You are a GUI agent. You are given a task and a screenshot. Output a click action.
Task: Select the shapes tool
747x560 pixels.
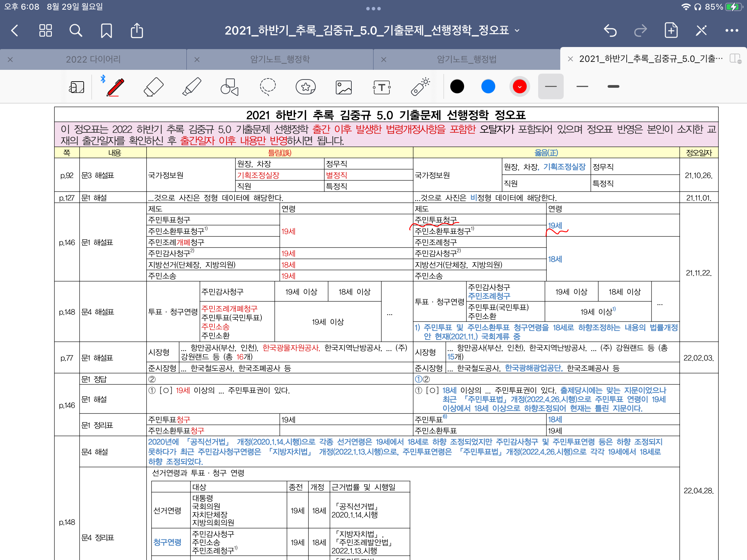click(x=230, y=87)
